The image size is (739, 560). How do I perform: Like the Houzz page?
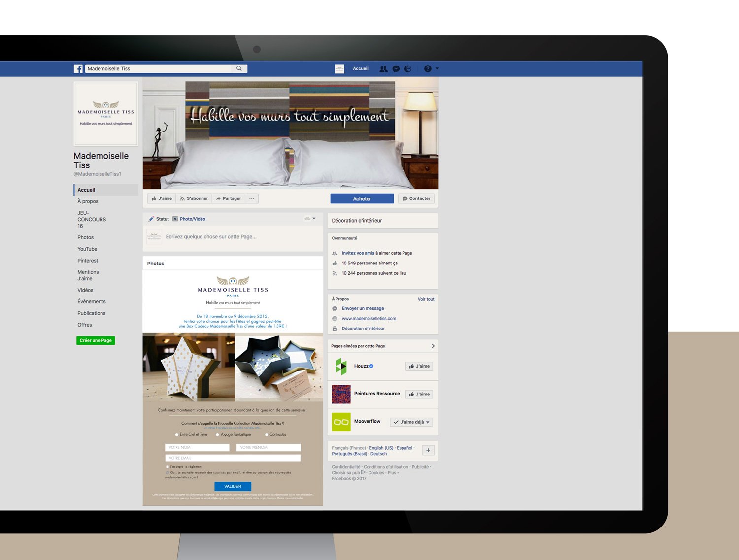[x=419, y=366]
